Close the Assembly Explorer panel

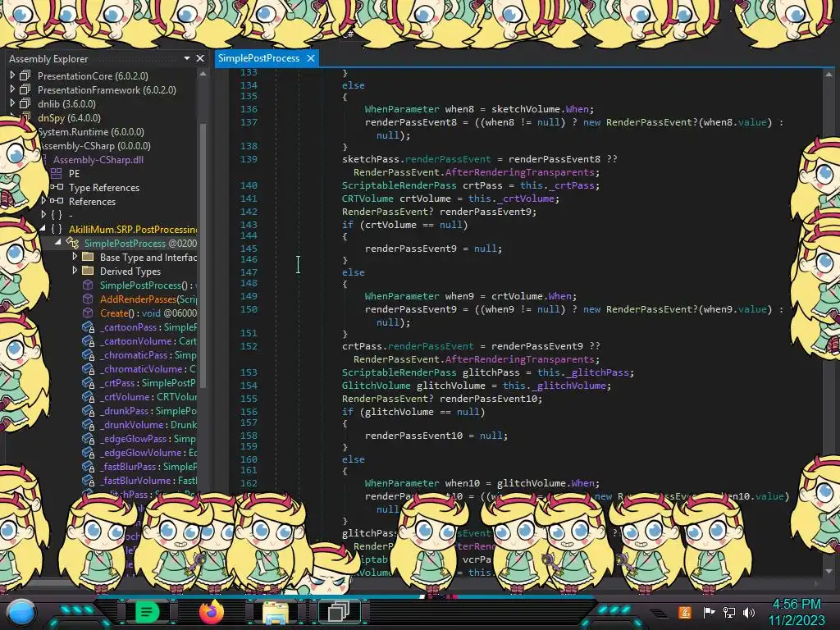coord(200,58)
